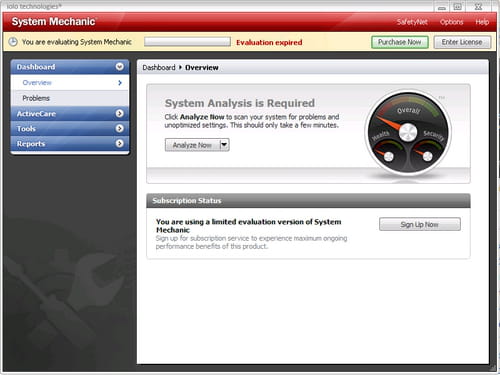Open the Options menu

click(x=451, y=22)
